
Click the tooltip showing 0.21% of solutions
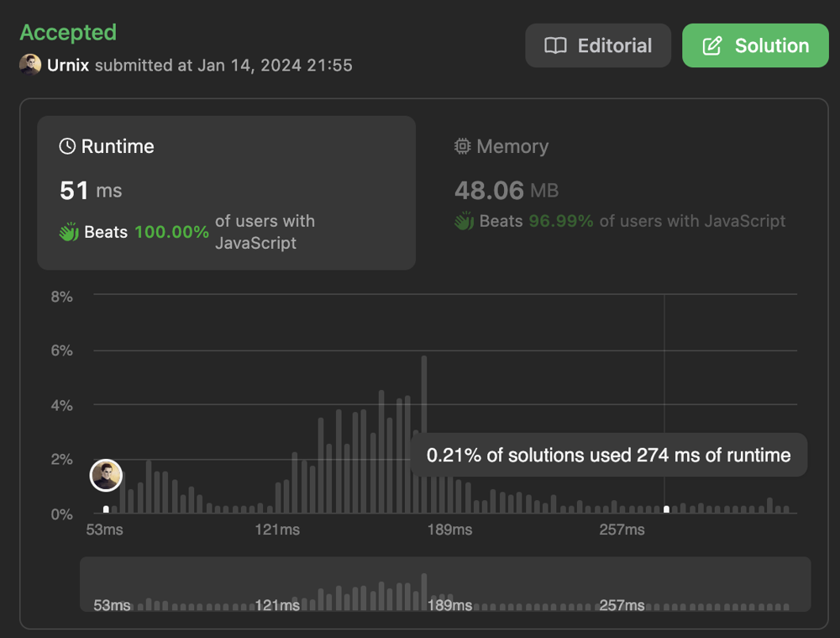coord(607,455)
